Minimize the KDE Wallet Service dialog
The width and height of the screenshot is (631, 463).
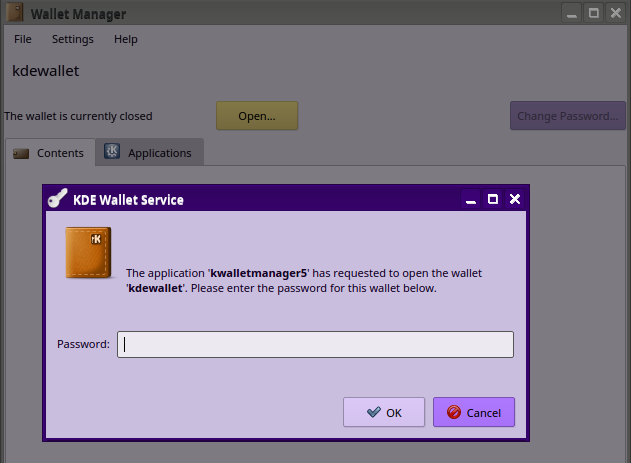(x=470, y=200)
